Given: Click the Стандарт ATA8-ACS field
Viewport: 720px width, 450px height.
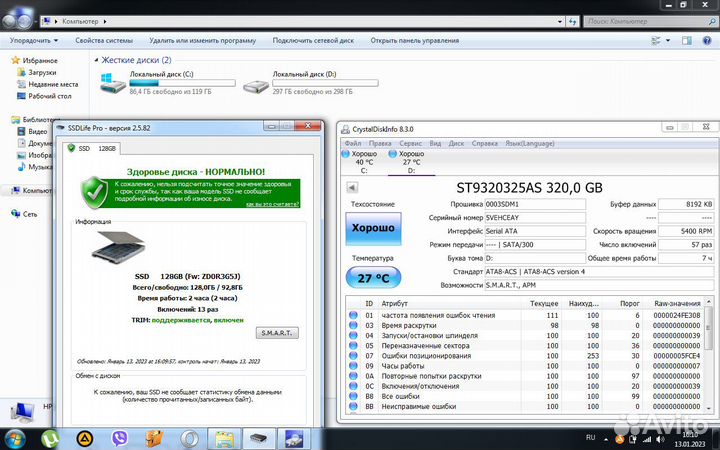Looking at the screenshot, I should pos(599,271).
